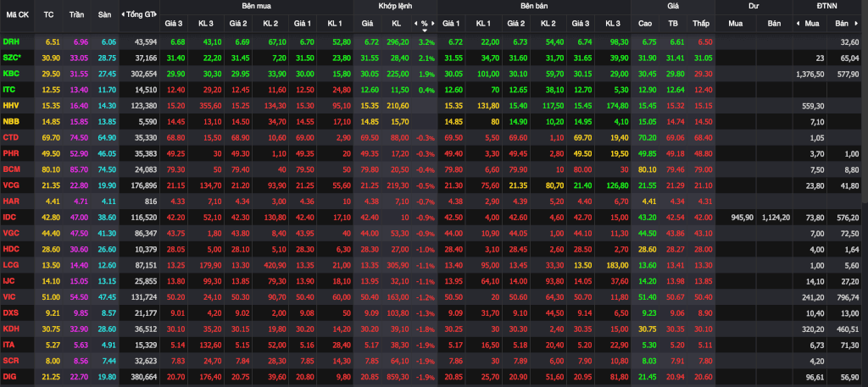Click IDC surplus sell value 1,124,20
Image resolution: width=868 pixels, height=387 pixels.
[777, 218]
